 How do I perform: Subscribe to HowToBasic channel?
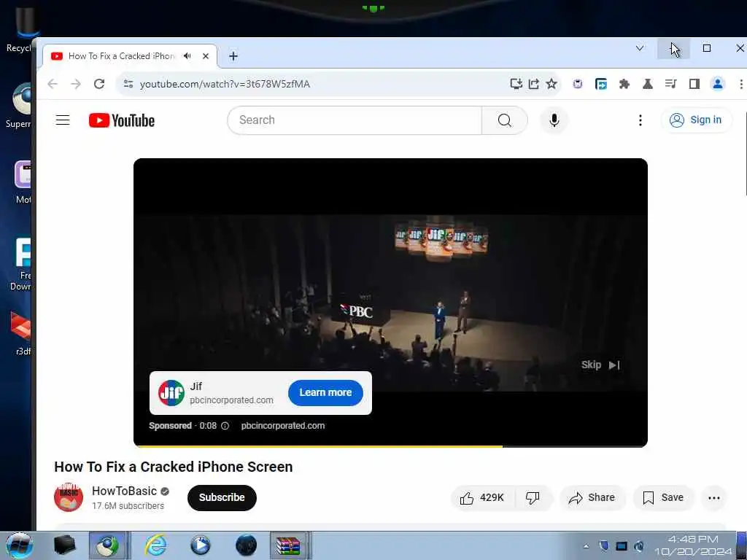tap(222, 497)
